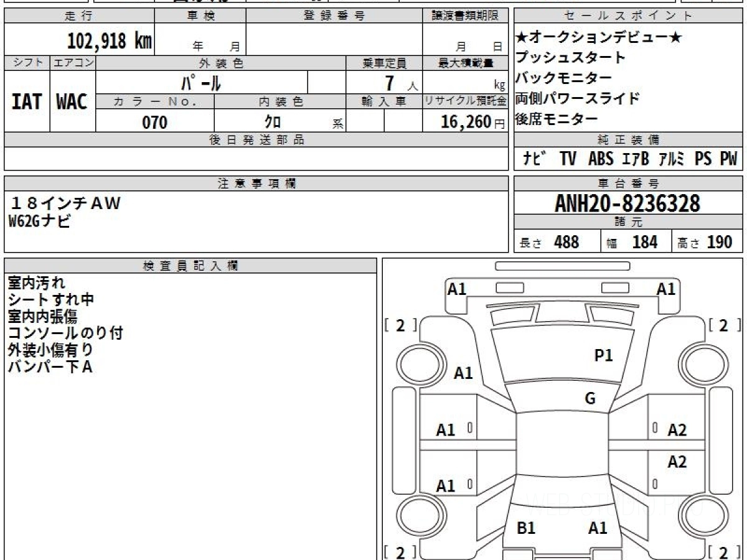This screenshot has width=747, height=560.
Task: Select the 車台番号 header
Action: [x=629, y=183]
